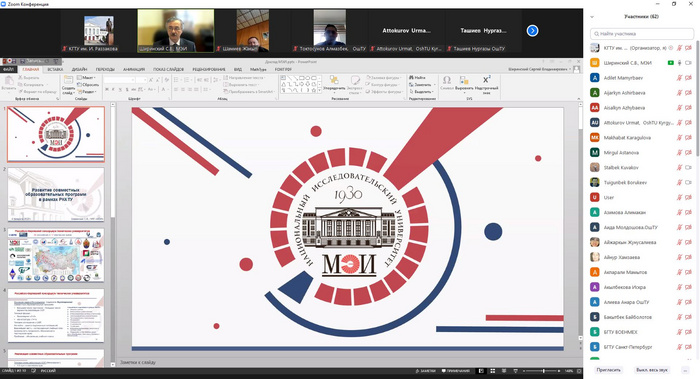Click the user account avatar in PowerPoint
This screenshot has height=379, width=700.
tap(576, 69)
